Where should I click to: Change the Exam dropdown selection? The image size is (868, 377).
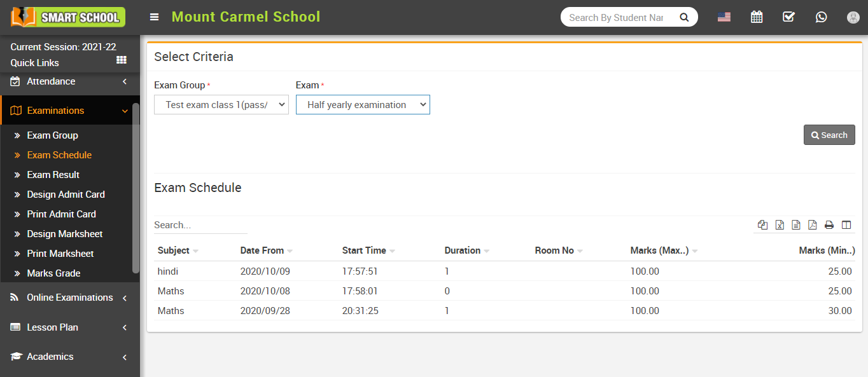coord(362,104)
